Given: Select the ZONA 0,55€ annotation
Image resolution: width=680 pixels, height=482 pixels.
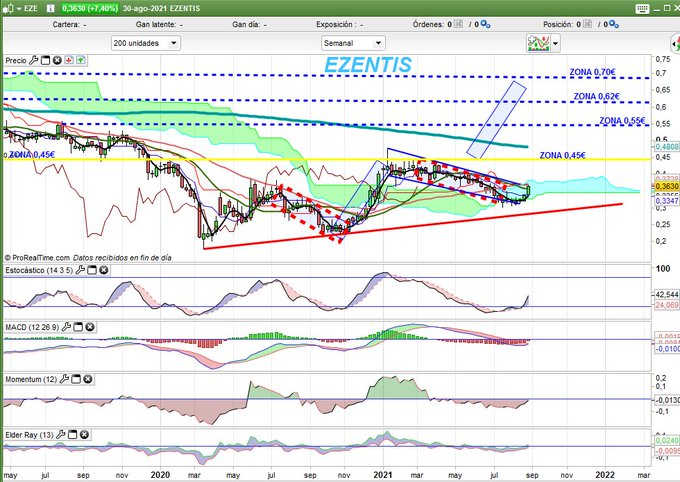Looking at the screenshot, I should click(x=622, y=121).
